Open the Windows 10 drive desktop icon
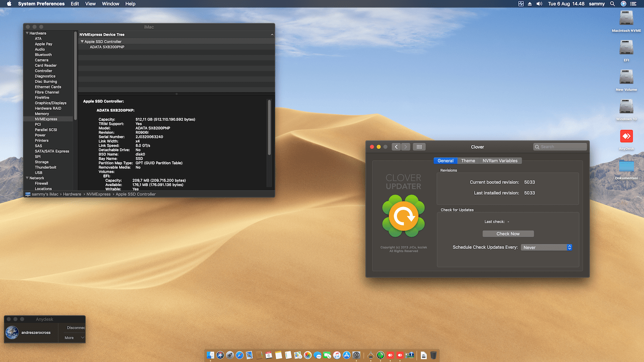Image resolution: width=644 pixels, height=362 pixels. coord(626,107)
